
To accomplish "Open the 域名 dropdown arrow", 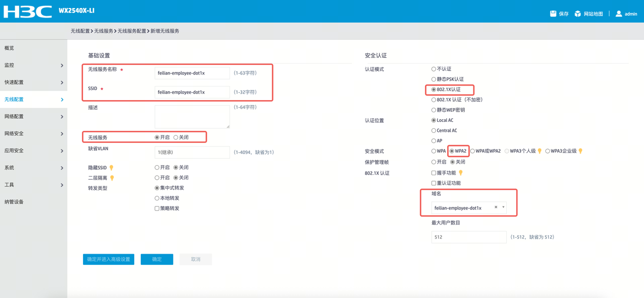I will click(x=503, y=207).
